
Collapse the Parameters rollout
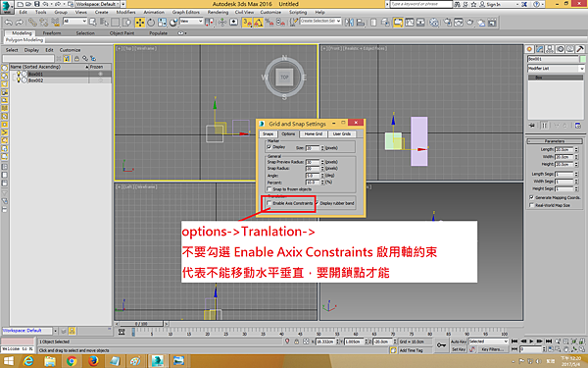tap(555, 141)
